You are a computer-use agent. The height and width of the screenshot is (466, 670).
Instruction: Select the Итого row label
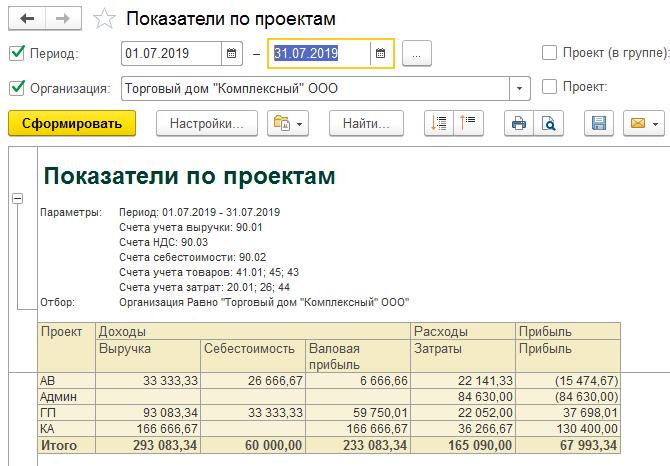[x=67, y=445]
